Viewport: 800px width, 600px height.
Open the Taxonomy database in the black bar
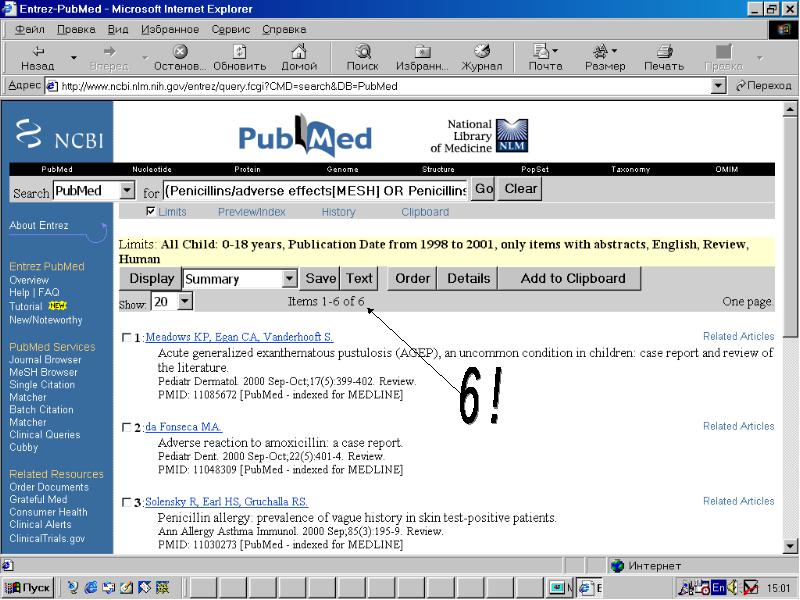(631, 169)
